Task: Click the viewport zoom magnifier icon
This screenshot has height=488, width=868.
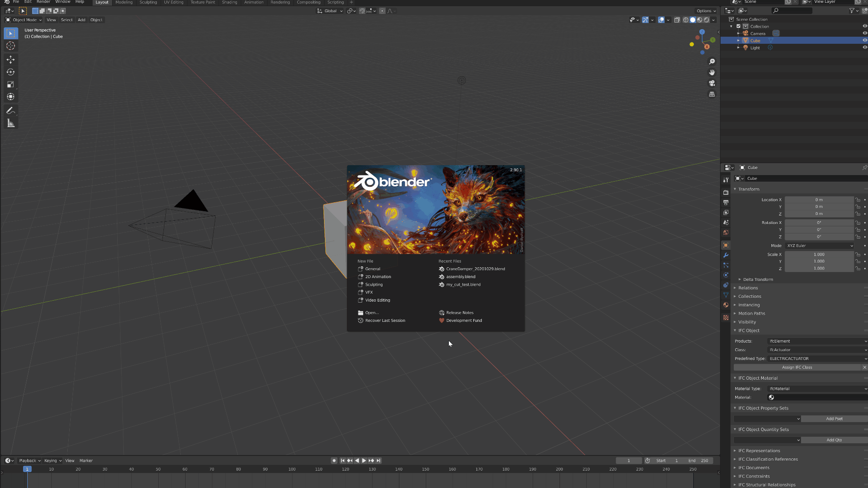Action: coord(712,62)
